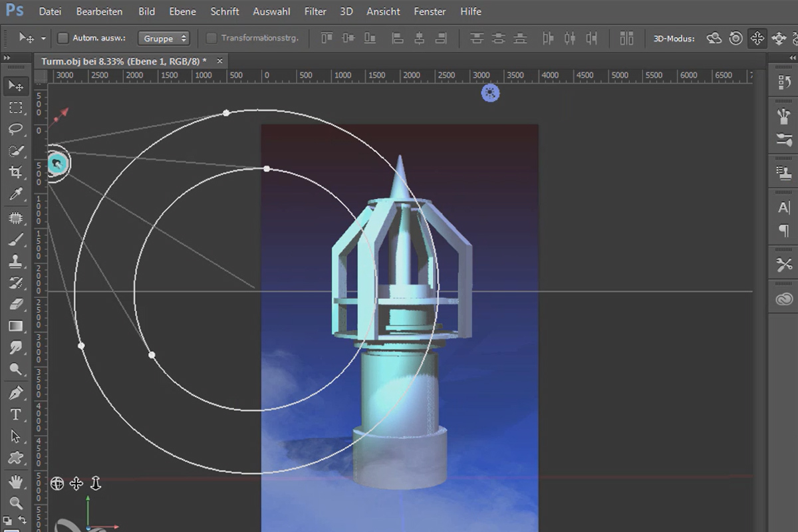The width and height of the screenshot is (798, 532).
Task: Open the Move tool preset picker arrow
Action: coord(43,39)
